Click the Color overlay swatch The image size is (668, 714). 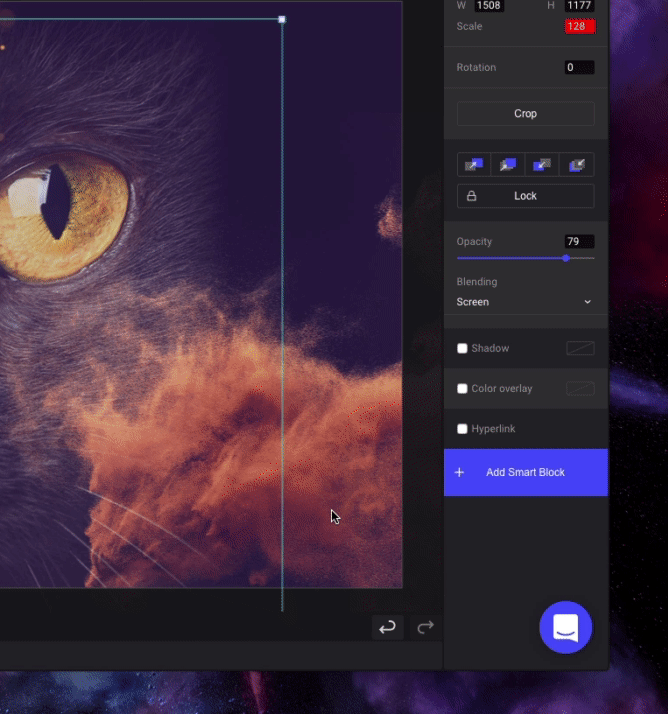580,388
